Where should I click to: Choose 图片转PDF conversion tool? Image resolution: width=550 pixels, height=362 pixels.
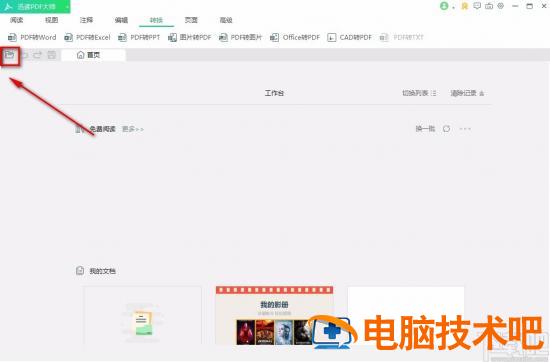point(190,37)
